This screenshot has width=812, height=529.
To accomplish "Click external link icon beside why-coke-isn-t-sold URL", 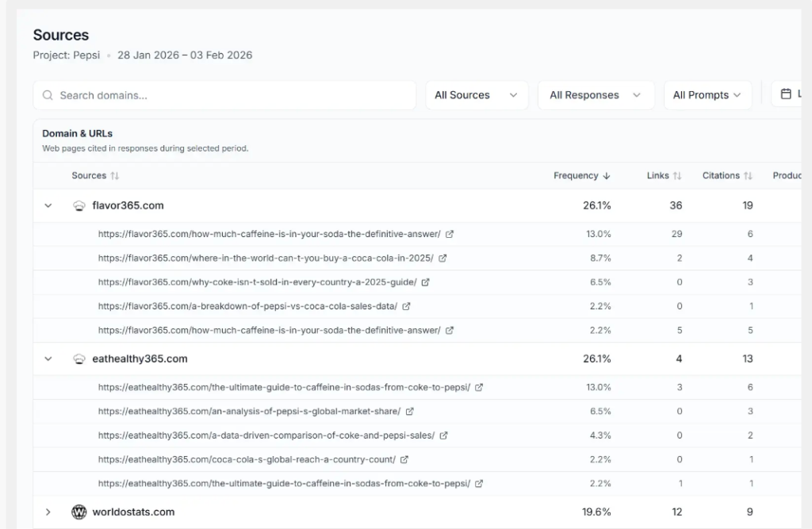I will (426, 282).
